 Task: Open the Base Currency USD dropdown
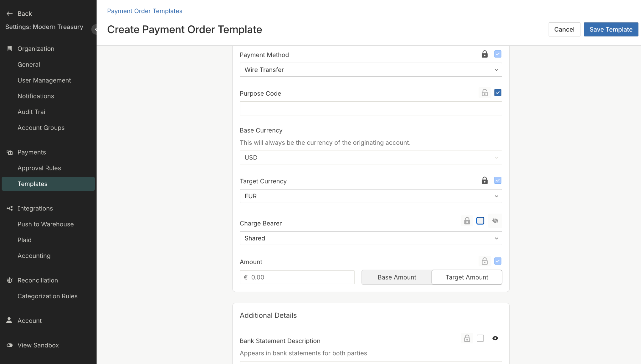[x=371, y=158]
